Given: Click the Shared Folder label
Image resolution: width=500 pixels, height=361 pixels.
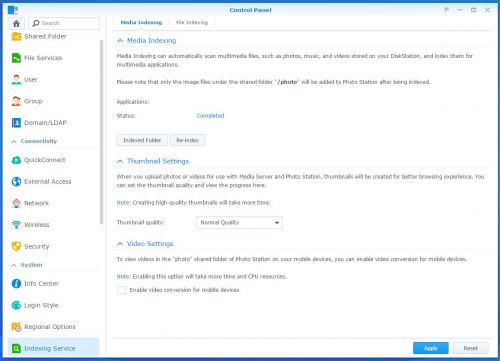Looking at the screenshot, I should tap(45, 36).
